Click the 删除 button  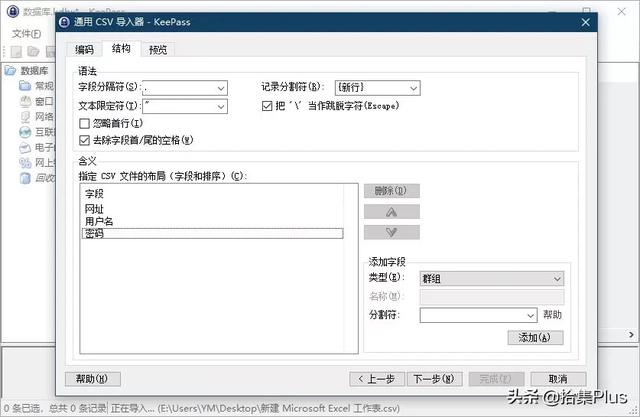391,191
